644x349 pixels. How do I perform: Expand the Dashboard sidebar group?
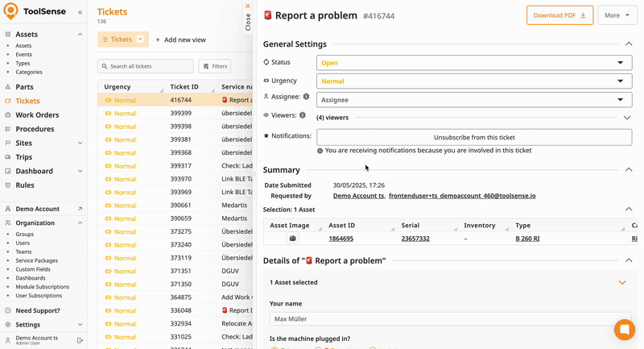tap(80, 171)
